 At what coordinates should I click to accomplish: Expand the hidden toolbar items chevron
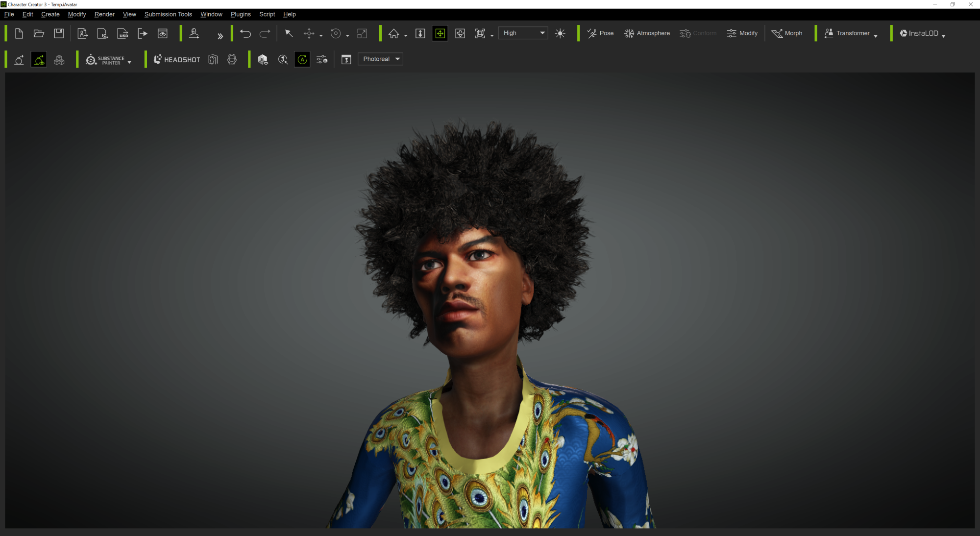click(220, 36)
